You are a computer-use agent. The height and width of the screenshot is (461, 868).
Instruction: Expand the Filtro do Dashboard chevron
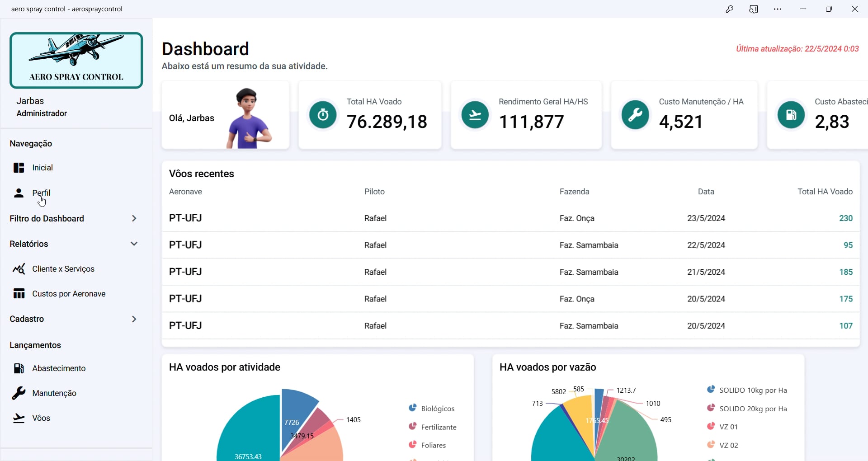click(x=134, y=219)
